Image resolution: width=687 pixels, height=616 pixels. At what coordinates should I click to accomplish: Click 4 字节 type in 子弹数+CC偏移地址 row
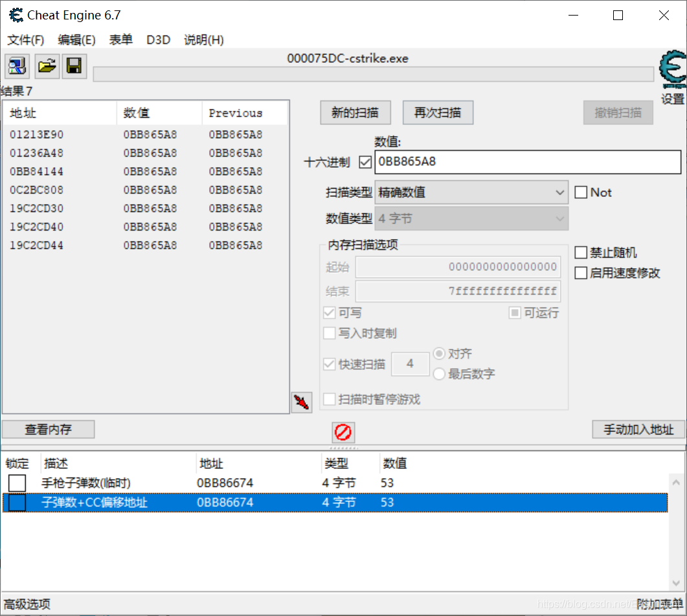(339, 503)
